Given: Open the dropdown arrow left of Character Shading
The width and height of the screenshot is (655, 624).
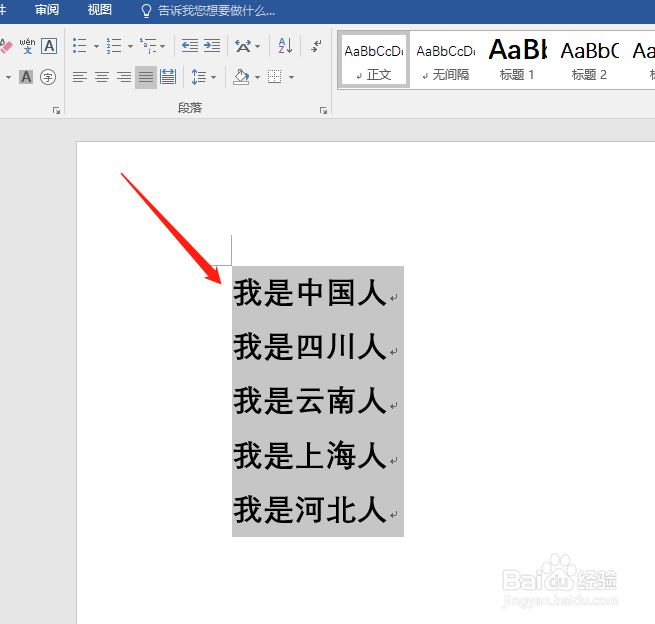Looking at the screenshot, I should click(x=8, y=77).
